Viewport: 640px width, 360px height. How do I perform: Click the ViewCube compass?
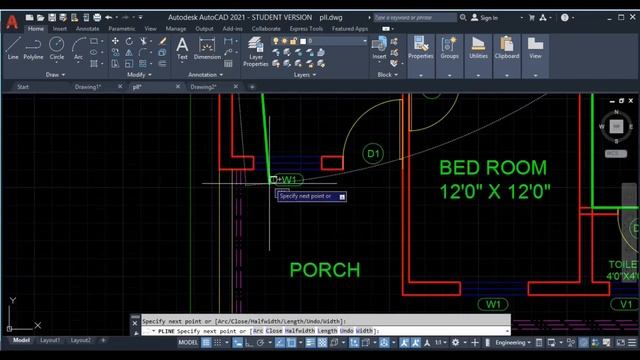(x=616, y=126)
